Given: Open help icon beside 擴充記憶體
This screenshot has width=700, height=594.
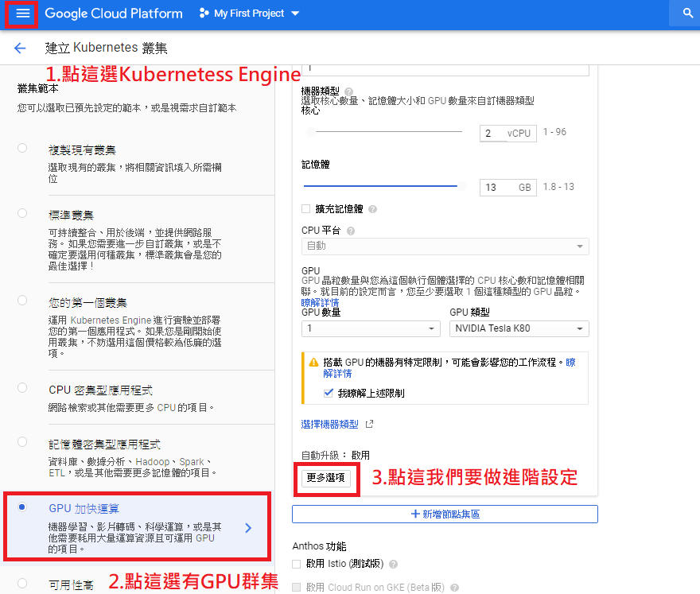Looking at the screenshot, I should [372, 209].
